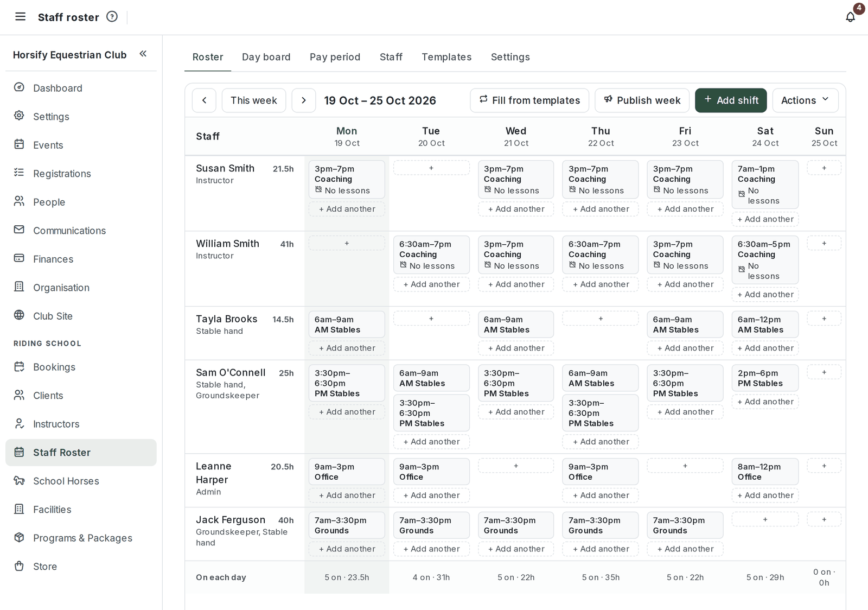Open the Organisation building icon

19,287
